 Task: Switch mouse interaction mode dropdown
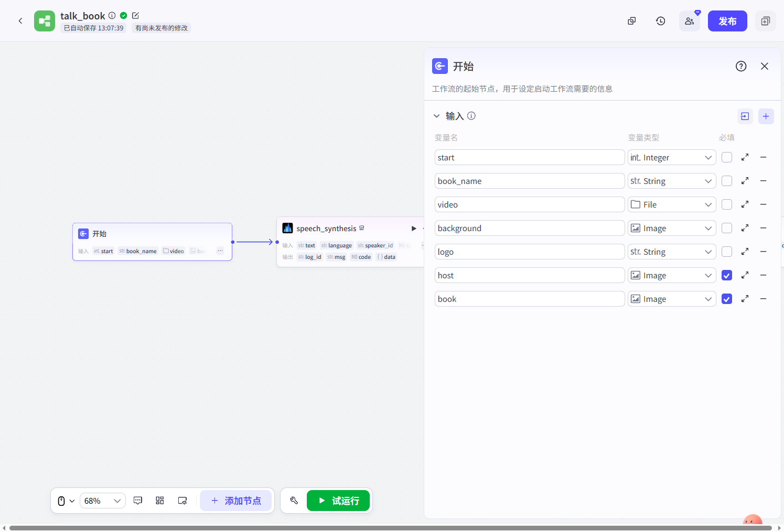pos(66,501)
